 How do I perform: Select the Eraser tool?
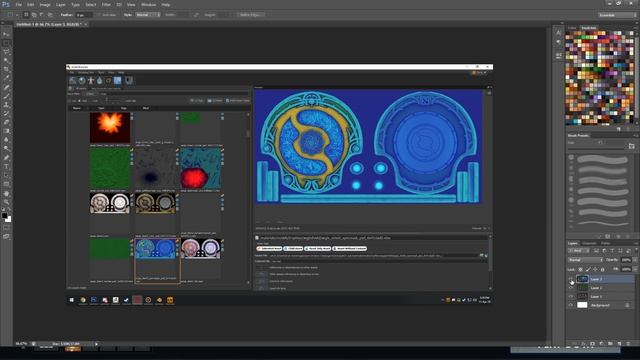pyautogui.click(x=6, y=122)
